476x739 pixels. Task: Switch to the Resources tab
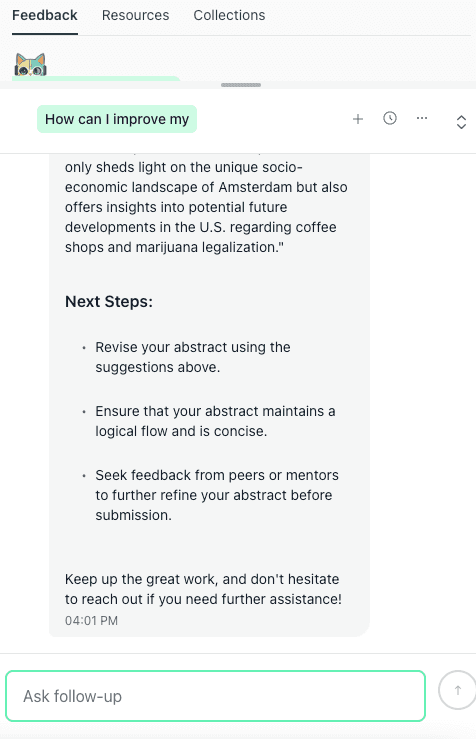pos(135,16)
